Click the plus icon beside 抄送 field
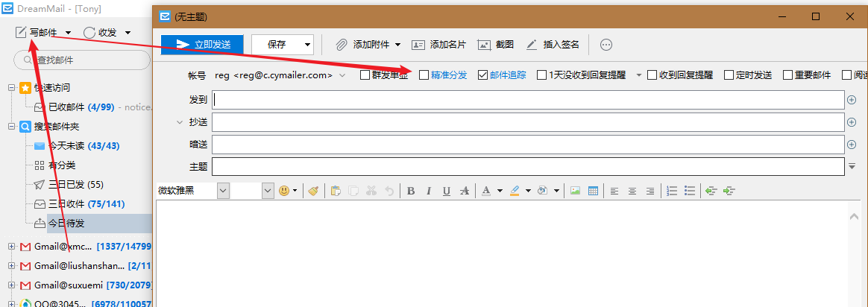 click(x=852, y=121)
